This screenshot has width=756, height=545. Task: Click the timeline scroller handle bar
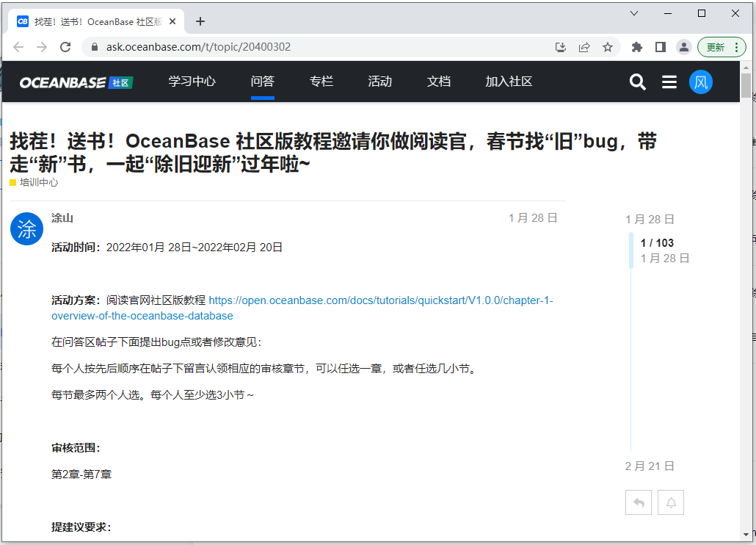631,250
